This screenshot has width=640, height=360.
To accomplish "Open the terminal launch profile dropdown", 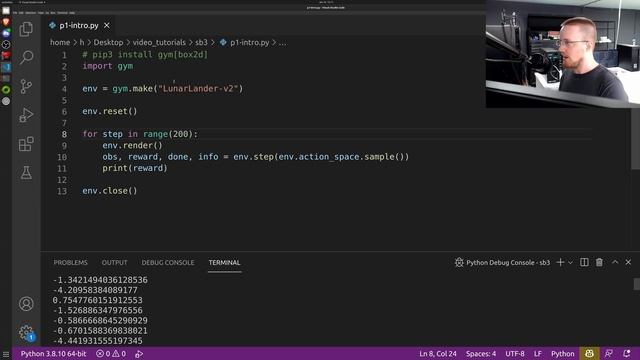I will [x=571, y=262].
